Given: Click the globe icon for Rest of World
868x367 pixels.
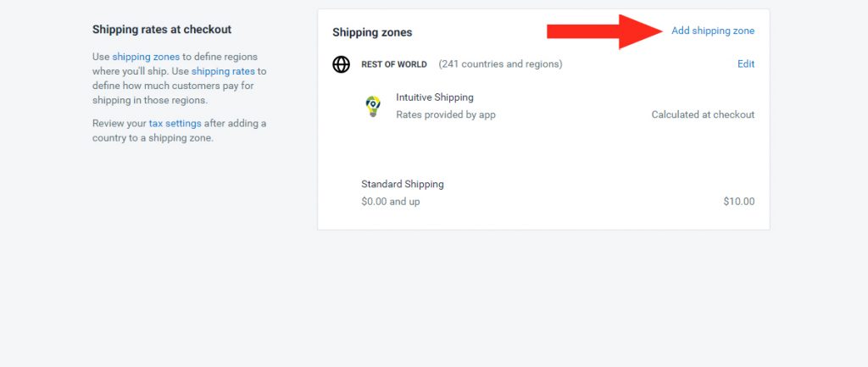Looking at the screenshot, I should pos(341,64).
